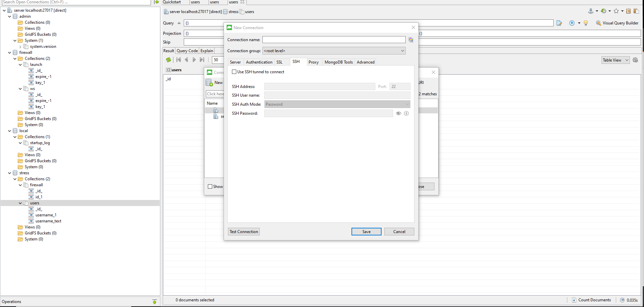Open the Table View dropdown
644x307 pixels.
click(615, 60)
